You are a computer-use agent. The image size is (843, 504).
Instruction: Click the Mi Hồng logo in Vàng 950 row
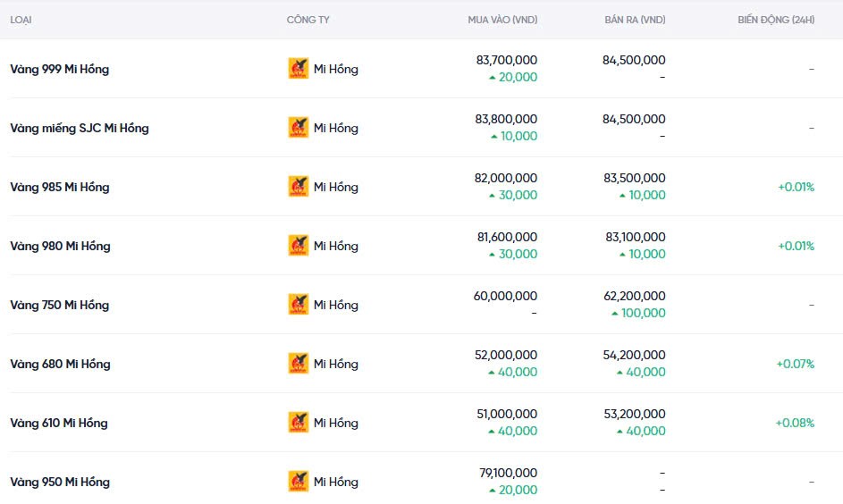(x=298, y=482)
